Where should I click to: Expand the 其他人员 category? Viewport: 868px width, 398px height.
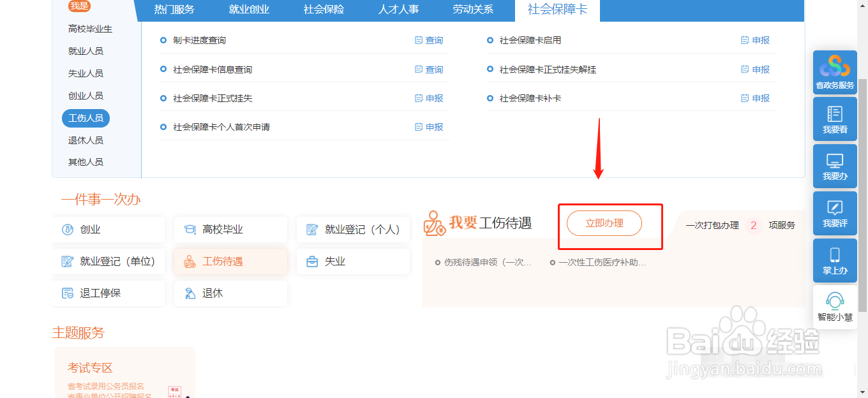[84, 161]
